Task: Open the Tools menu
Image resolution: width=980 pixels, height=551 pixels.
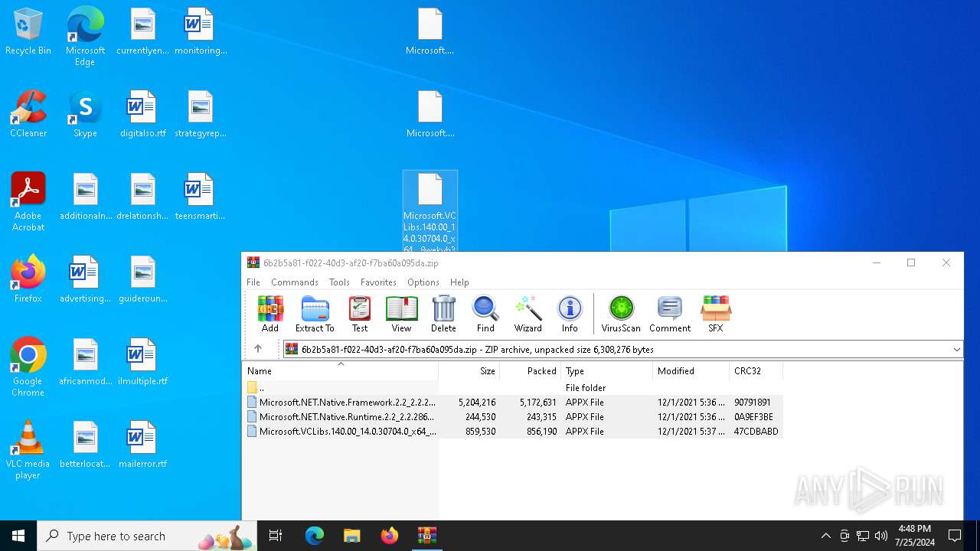Action: pos(339,282)
